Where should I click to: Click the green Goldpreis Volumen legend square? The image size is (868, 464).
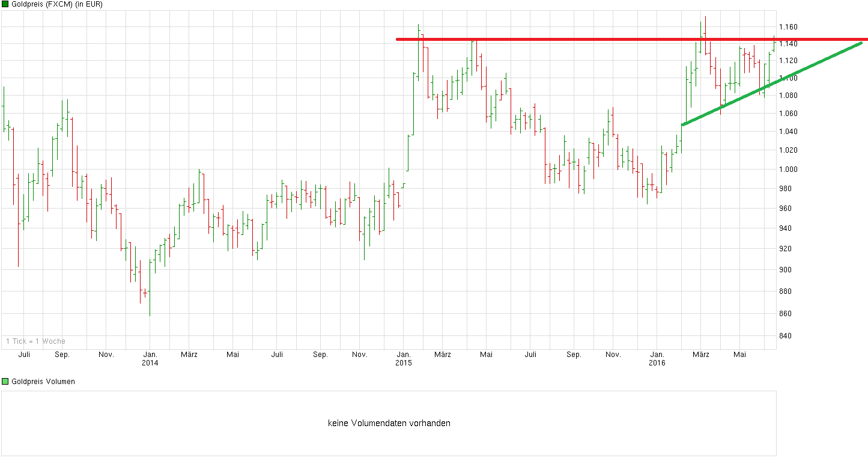[6, 381]
